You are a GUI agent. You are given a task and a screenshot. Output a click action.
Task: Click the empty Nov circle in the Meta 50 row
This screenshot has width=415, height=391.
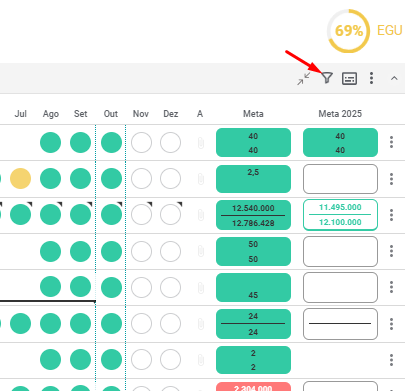click(141, 251)
